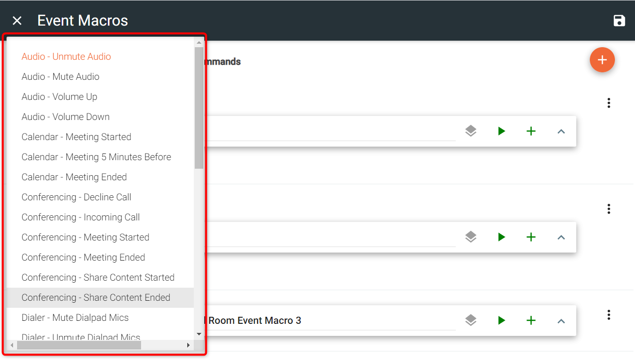Pick Conferencing - Meeting Ended event
Viewport: 635px width, 364px height.
(x=100, y=258)
